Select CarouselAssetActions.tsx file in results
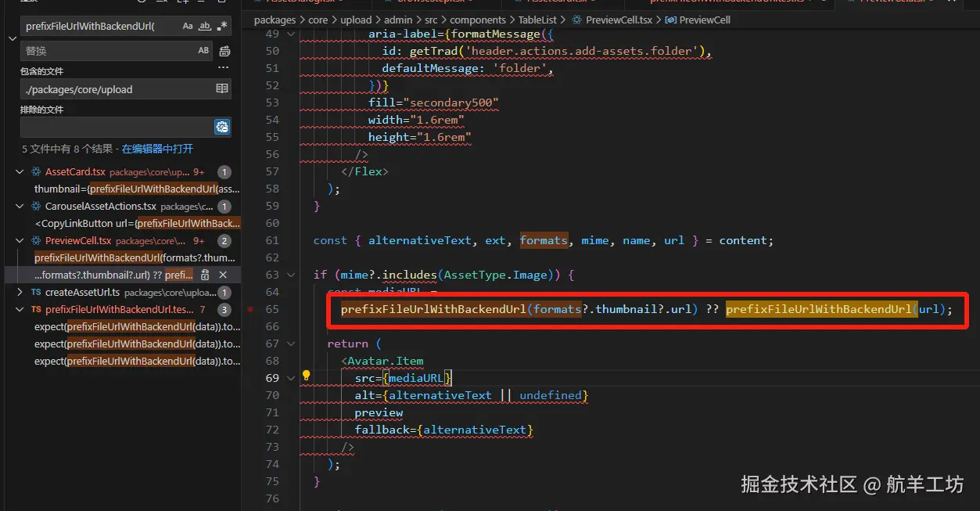 [100, 207]
